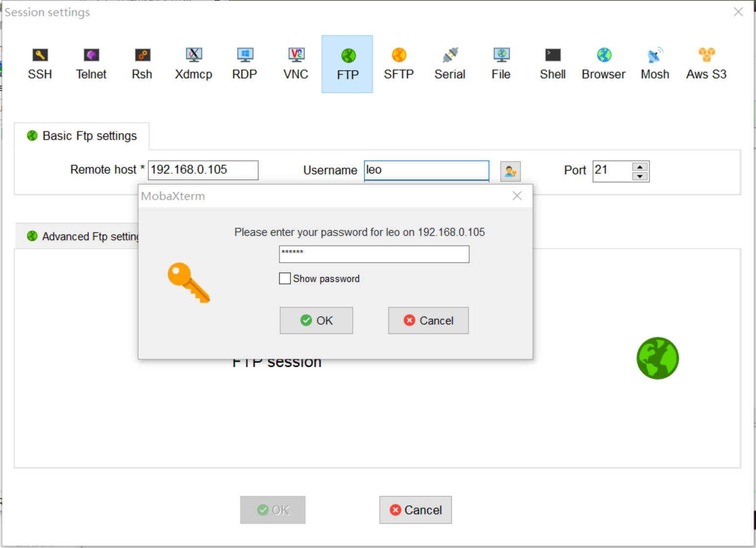Select the Mosh session icon

click(655, 64)
